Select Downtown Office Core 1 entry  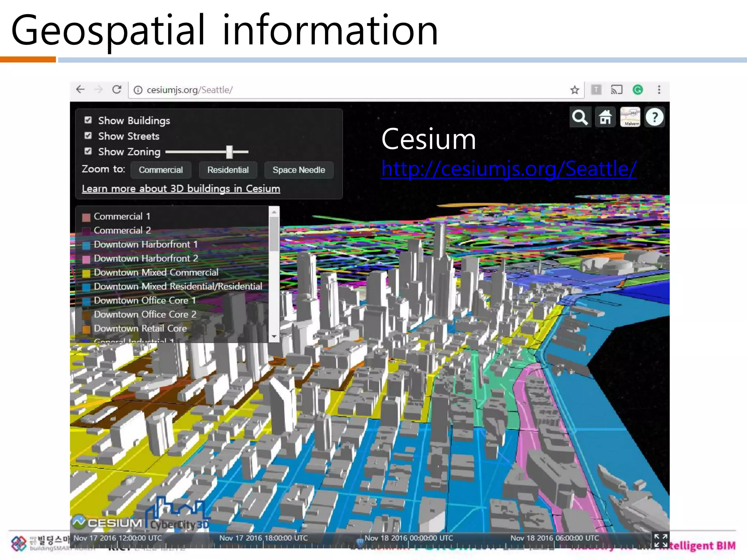pyautogui.click(x=145, y=300)
